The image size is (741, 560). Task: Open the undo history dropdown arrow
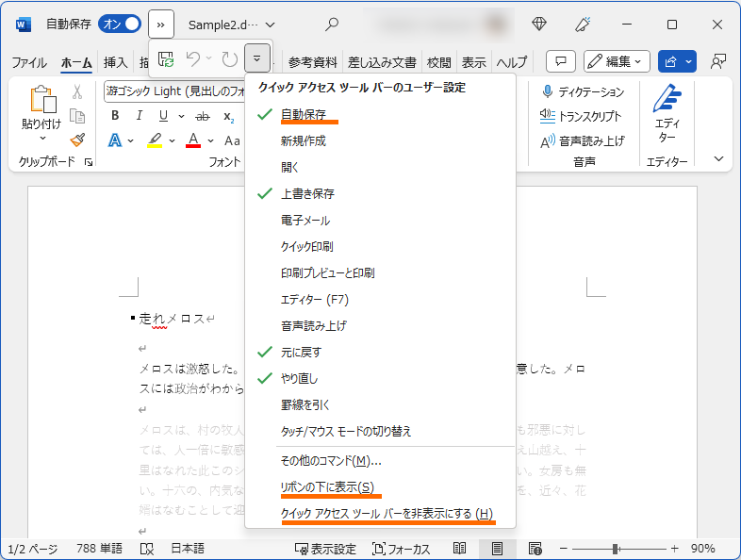pyautogui.click(x=209, y=58)
